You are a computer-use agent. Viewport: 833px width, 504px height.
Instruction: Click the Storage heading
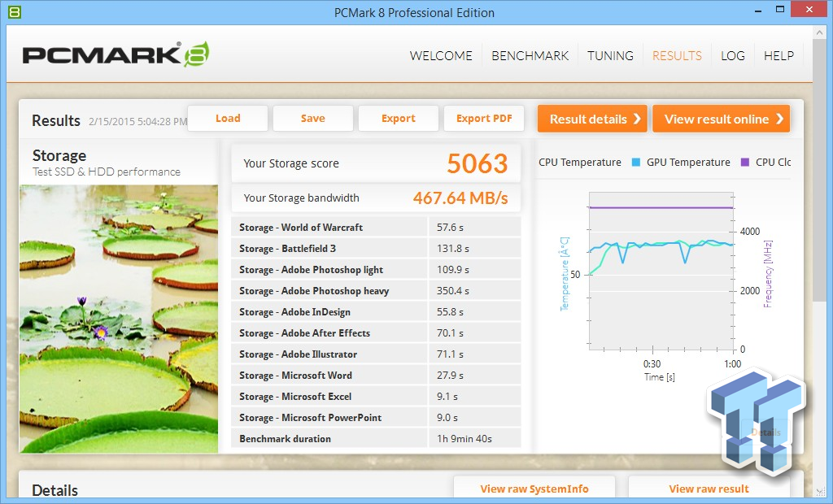click(59, 155)
